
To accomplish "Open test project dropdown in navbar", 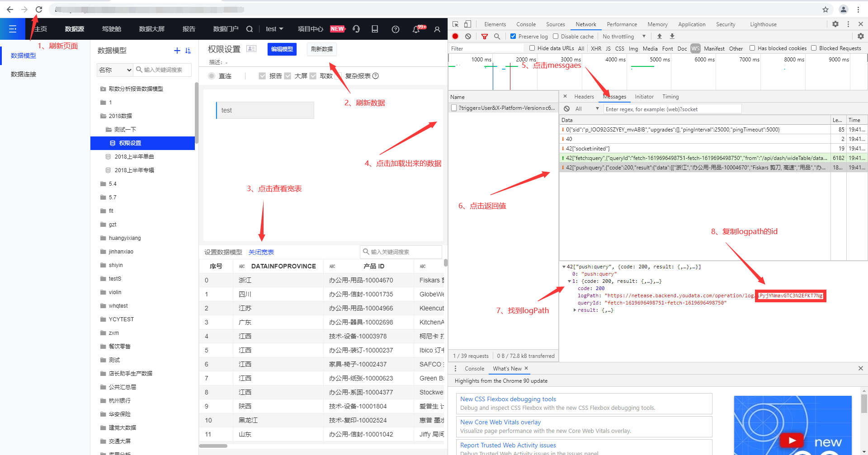I will (274, 29).
